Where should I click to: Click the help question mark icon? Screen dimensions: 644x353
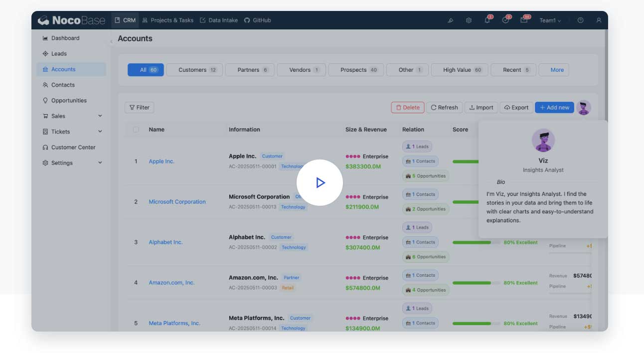tap(580, 20)
